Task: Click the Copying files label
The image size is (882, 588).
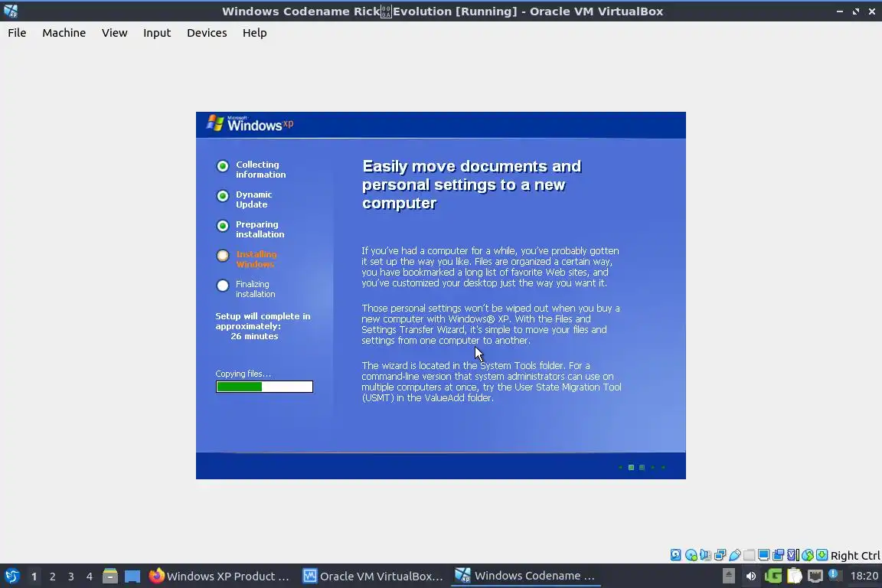Action: click(x=243, y=374)
